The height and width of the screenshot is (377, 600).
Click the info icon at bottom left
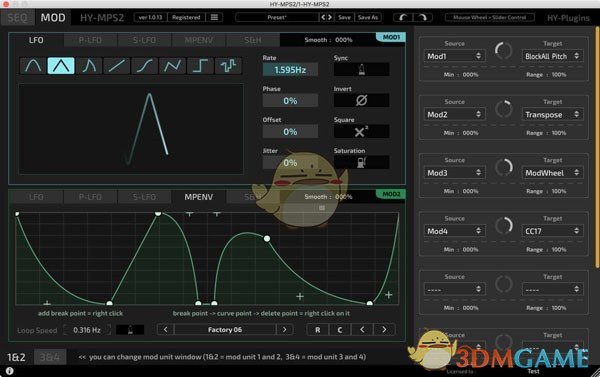[10, 371]
